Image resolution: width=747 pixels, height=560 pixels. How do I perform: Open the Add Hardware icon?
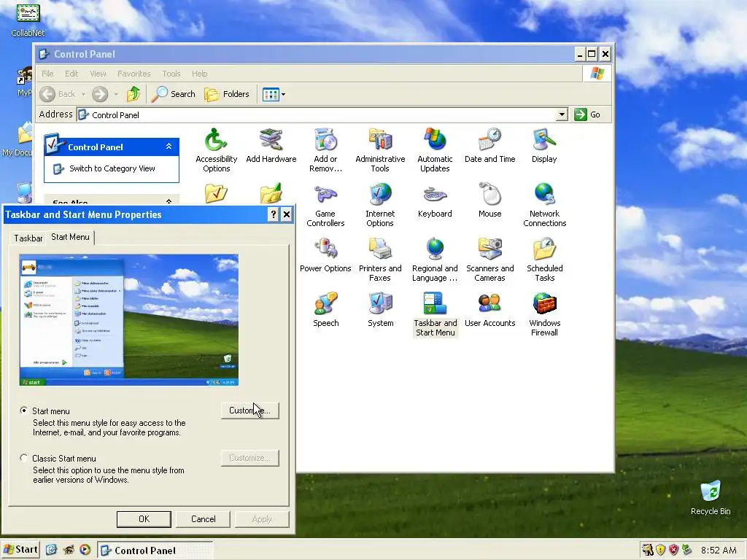[271, 146]
